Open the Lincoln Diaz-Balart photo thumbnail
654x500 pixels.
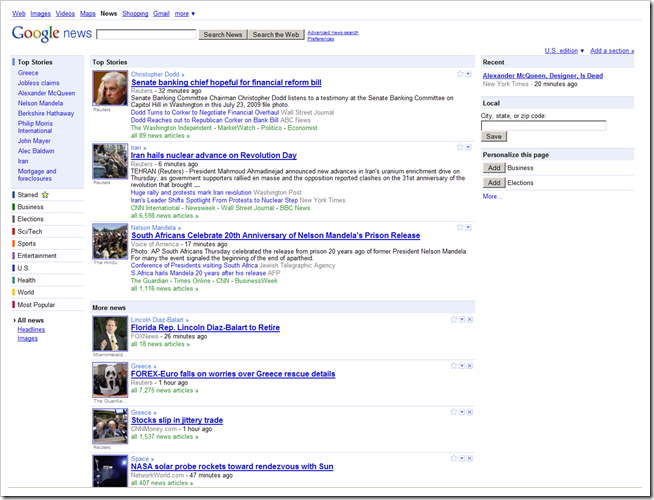click(x=110, y=334)
